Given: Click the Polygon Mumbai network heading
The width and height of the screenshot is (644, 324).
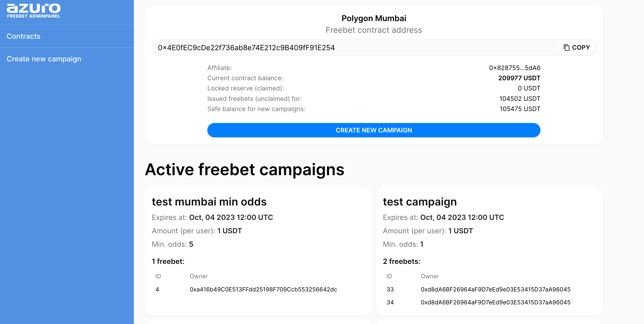Looking at the screenshot, I should (374, 18).
